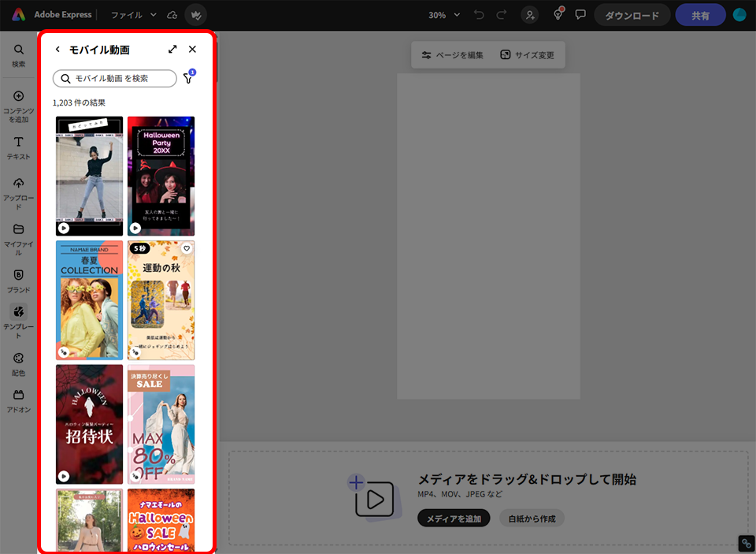The height and width of the screenshot is (554, 756).
Task: Open the アドオン add-ons panel
Action: [x=19, y=400]
